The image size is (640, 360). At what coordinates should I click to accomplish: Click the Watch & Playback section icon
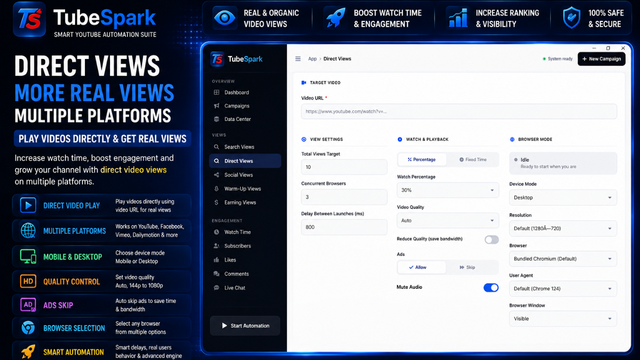[x=400, y=139]
